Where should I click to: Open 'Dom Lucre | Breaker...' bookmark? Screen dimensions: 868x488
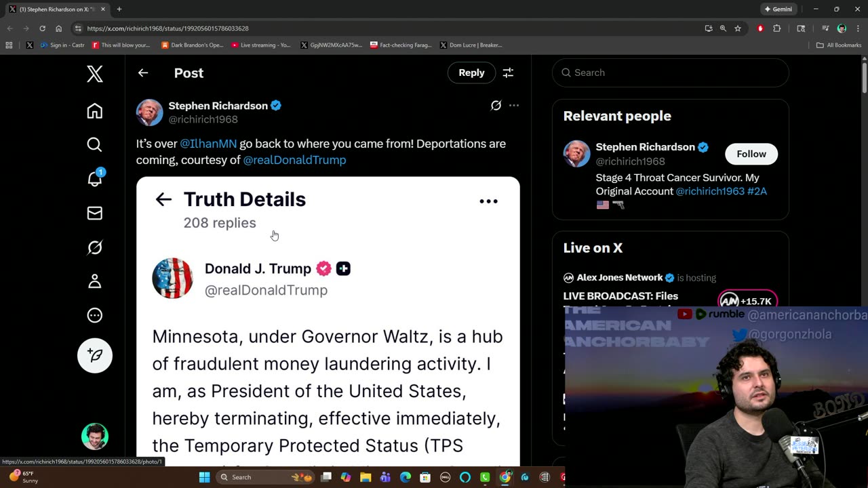(471, 45)
